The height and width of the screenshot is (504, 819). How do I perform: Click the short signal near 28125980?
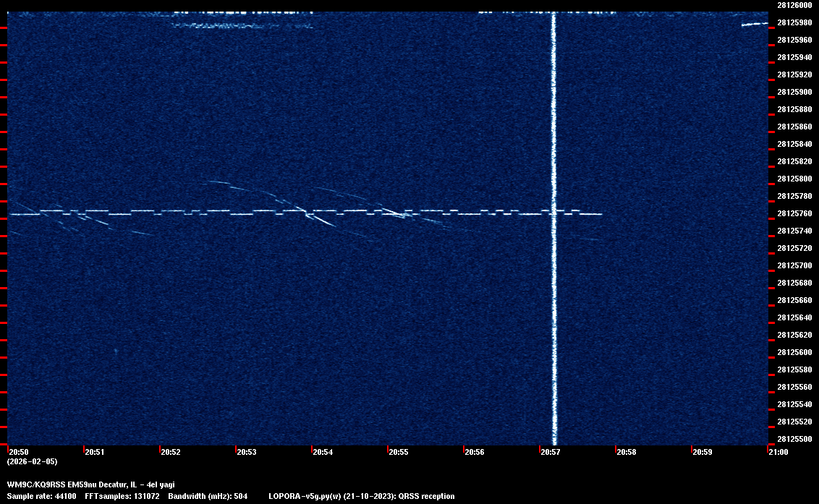pos(754,24)
